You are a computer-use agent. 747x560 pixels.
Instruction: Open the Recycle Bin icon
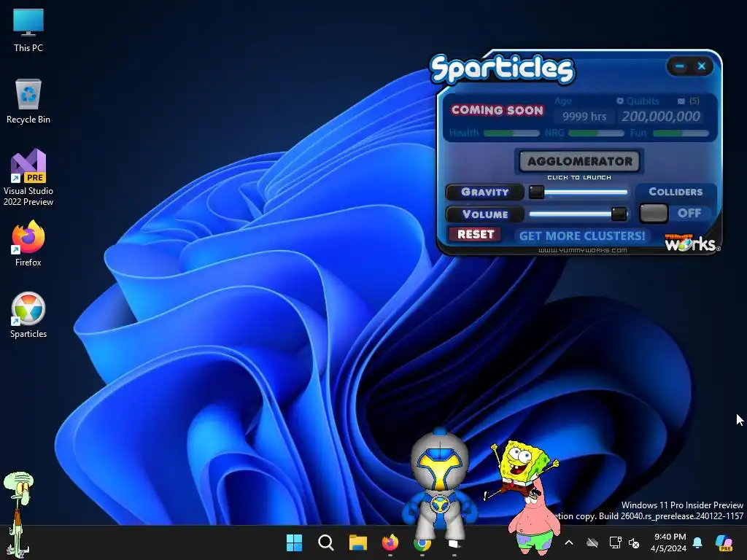[x=28, y=101]
